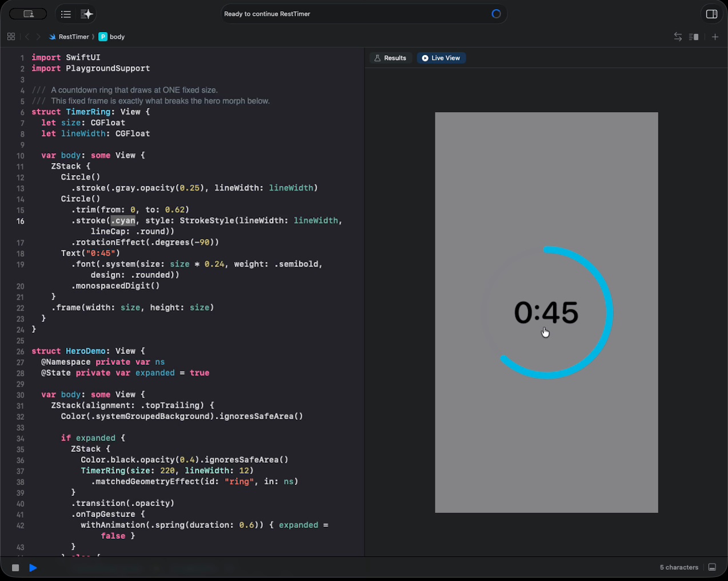728x581 pixels.
Task: Click the fixed frame comment on line 5
Action: pos(151,101)
